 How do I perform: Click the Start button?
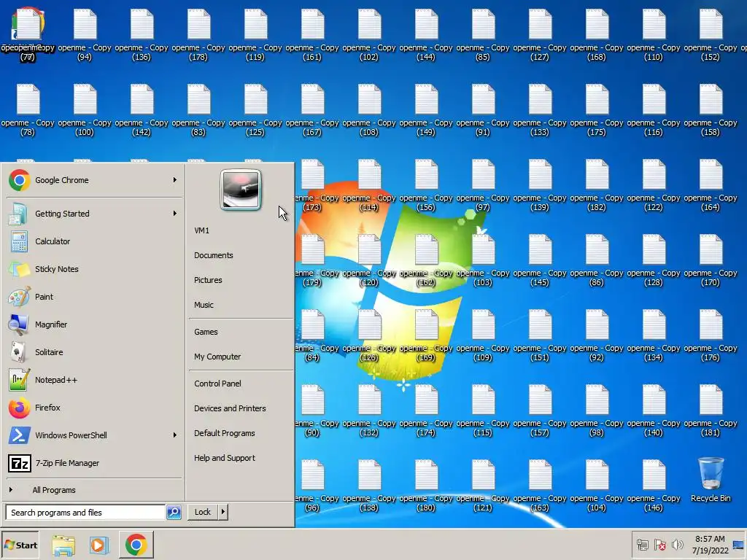click(20, 545)
